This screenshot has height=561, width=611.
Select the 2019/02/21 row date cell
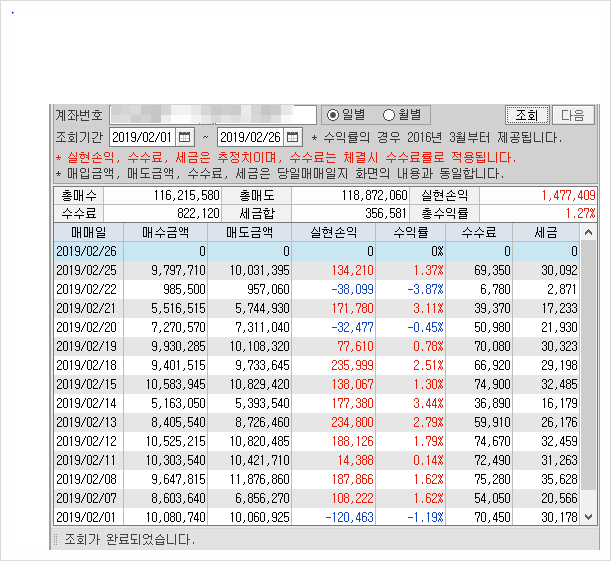pos(89,309)
